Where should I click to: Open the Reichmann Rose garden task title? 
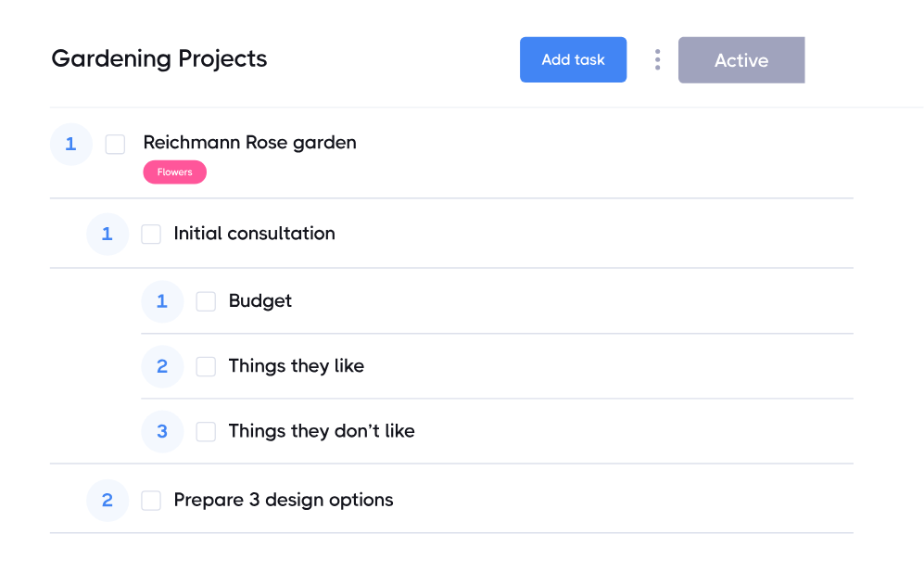click(249, 143)
